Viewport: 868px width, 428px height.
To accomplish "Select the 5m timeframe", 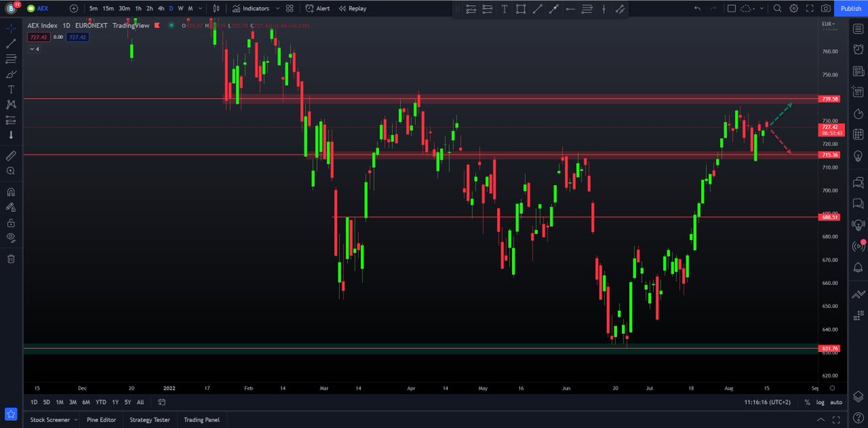I will pyautogui.click(x=93, y=9).
